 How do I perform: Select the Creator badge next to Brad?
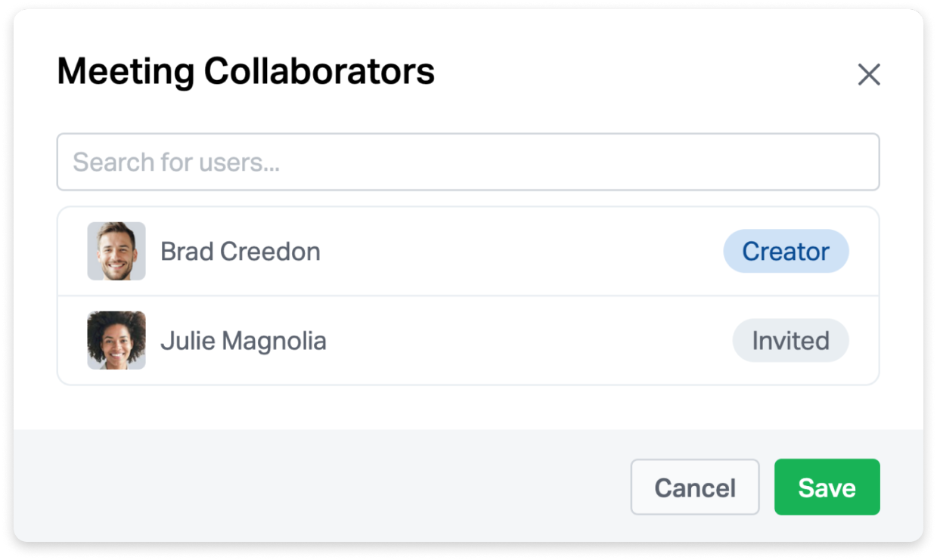[786, 251]
